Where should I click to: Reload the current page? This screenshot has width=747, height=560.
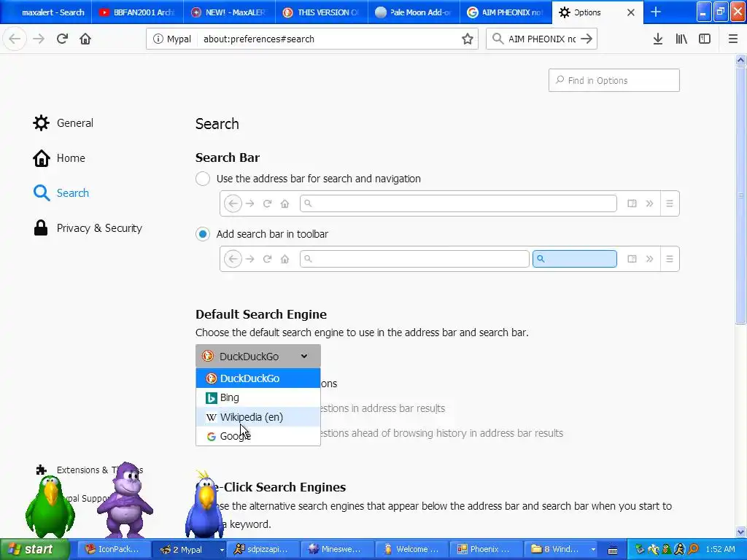click(x=62, y=39)
